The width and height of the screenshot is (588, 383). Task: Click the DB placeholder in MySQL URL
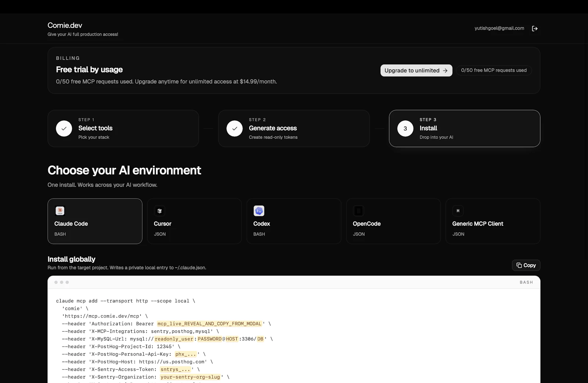pos(260,339)
